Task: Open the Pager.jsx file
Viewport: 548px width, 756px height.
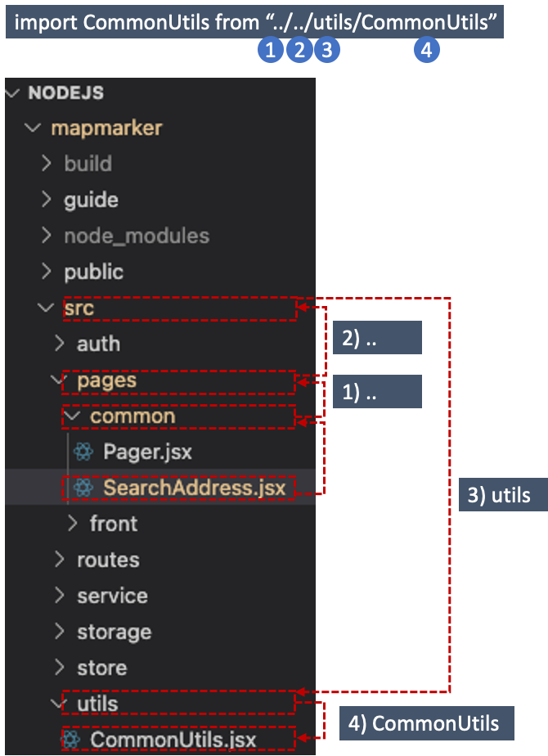Action: (147, 452)
